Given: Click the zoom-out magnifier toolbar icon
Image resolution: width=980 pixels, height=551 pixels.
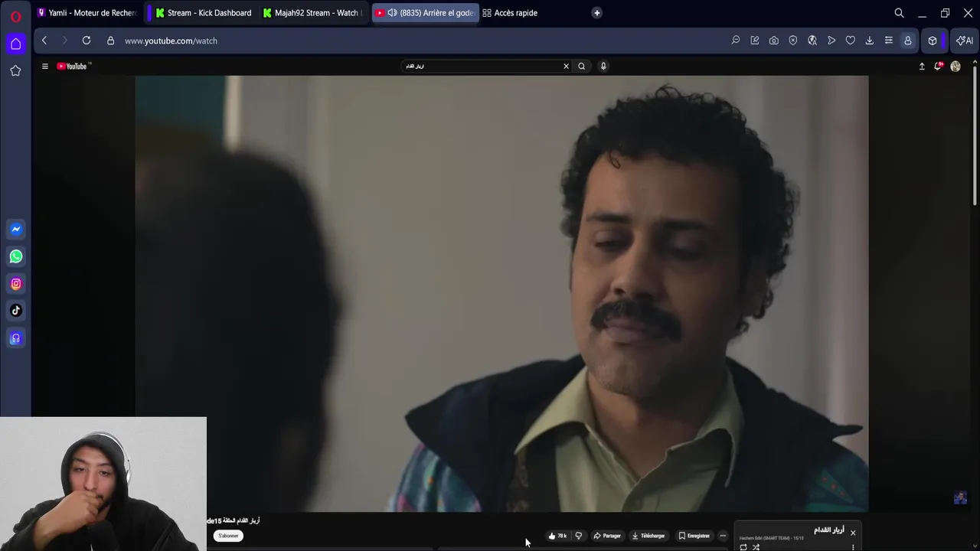Looking at the screenshot, I should pyautogui.click(x=736, y=41).
